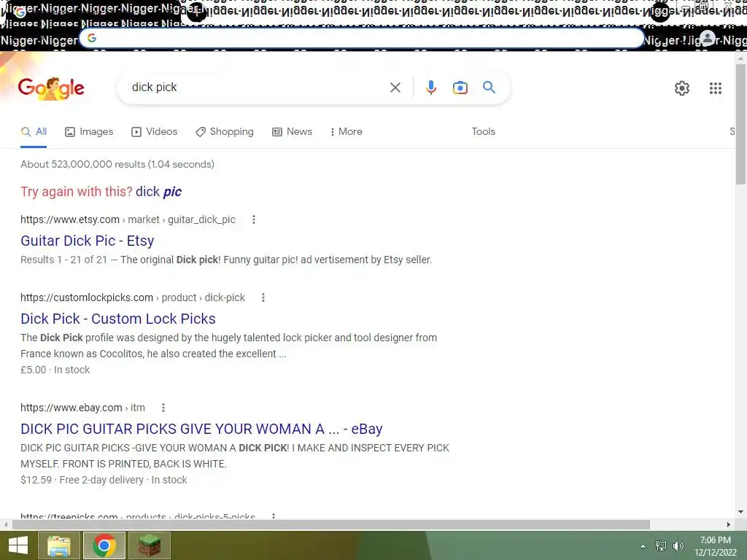Click the network tray icon
The width and height of the screenshot is (747, 560).
[660, 546]
